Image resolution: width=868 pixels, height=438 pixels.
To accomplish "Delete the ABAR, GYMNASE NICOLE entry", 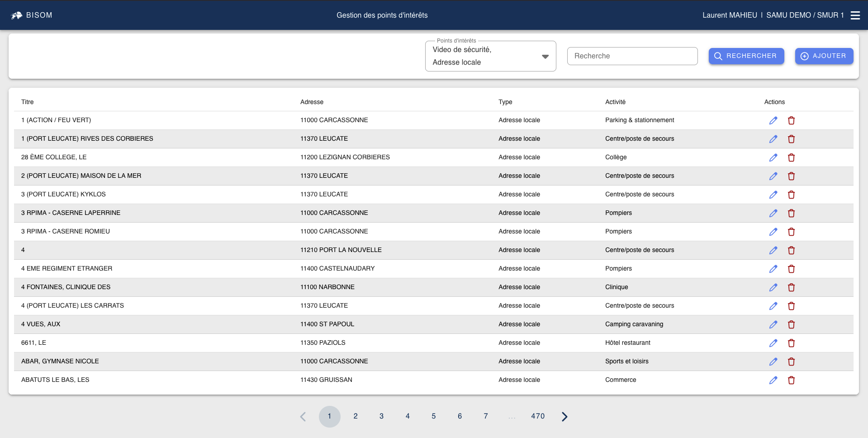I will pyautogui.click(x=791, y=362).
